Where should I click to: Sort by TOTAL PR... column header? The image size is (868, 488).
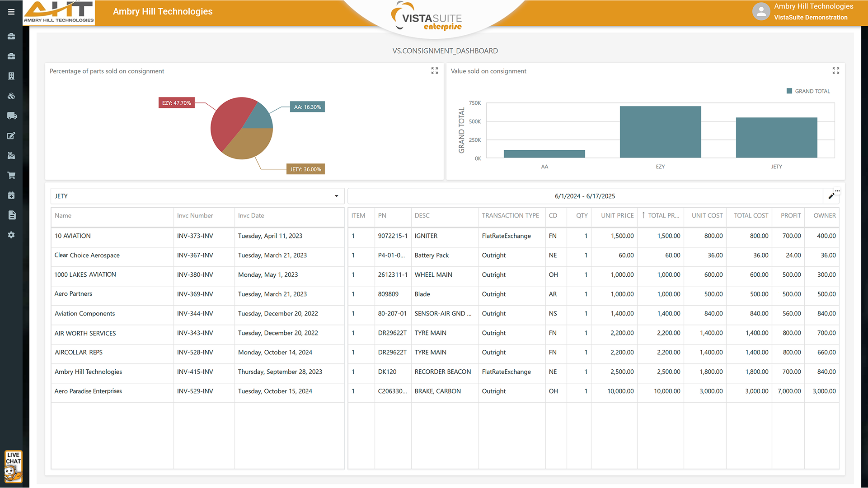pyautogui.click(x=663, y=216)
